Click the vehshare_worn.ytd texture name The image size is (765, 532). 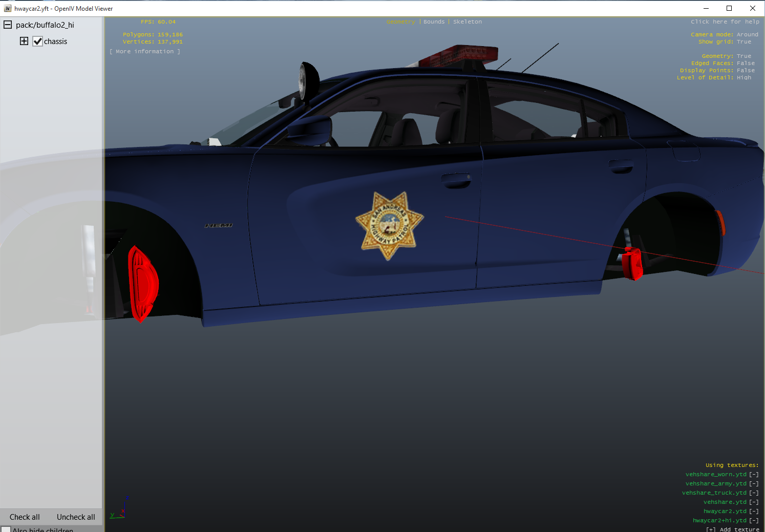tap(716, 474)
